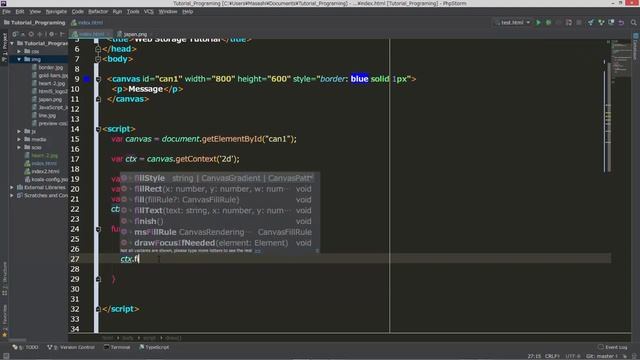Image resolution: width=640 pixels, height=360 pixels.
Task: Click the line separator CRLF indicator in the status bar
Action: tap(551, 356)
